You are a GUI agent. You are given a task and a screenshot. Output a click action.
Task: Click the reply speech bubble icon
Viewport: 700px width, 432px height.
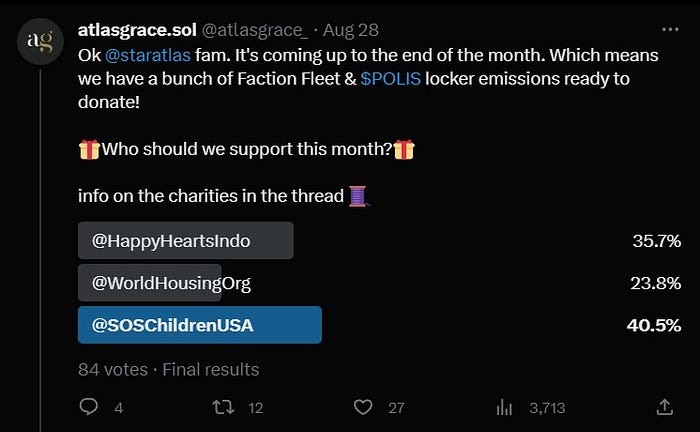(88, 407)
